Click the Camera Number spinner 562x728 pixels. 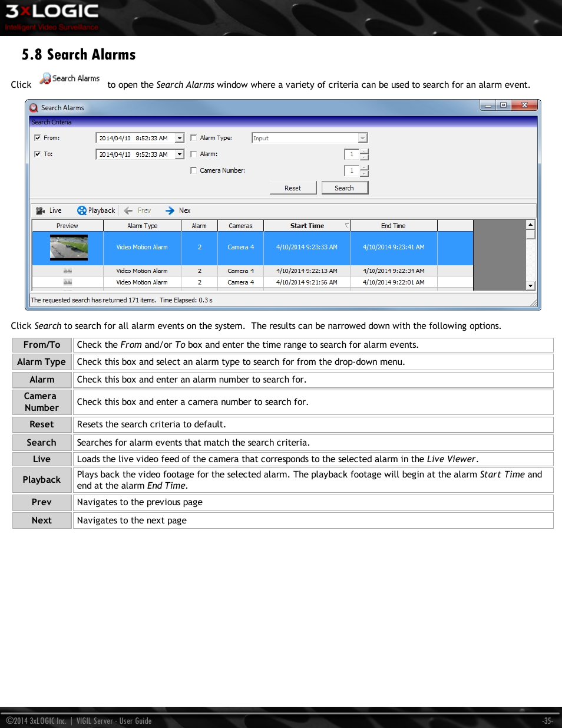tap(365, 171)
